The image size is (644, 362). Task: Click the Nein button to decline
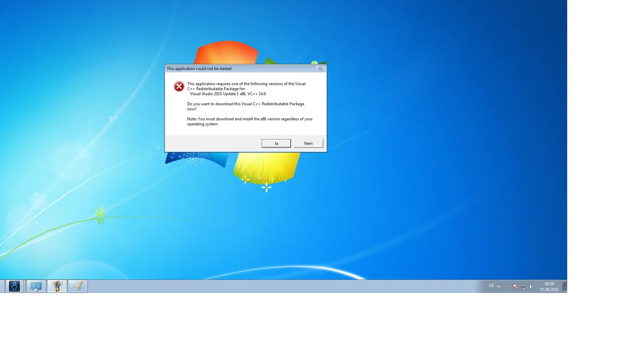click(x=308, y=143)
